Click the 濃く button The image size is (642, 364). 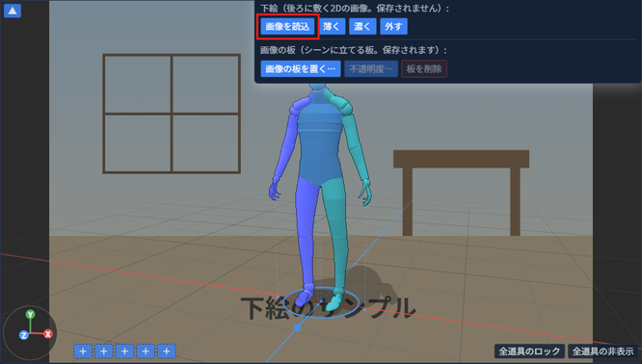362,27
